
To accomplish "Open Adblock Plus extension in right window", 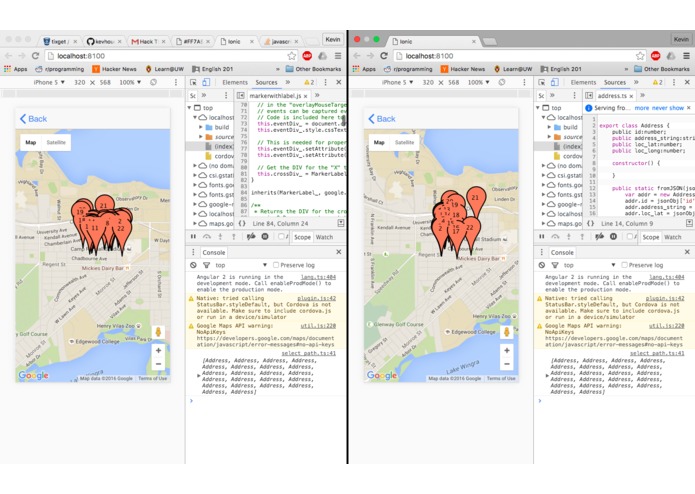I will click(x=656, y=56).
